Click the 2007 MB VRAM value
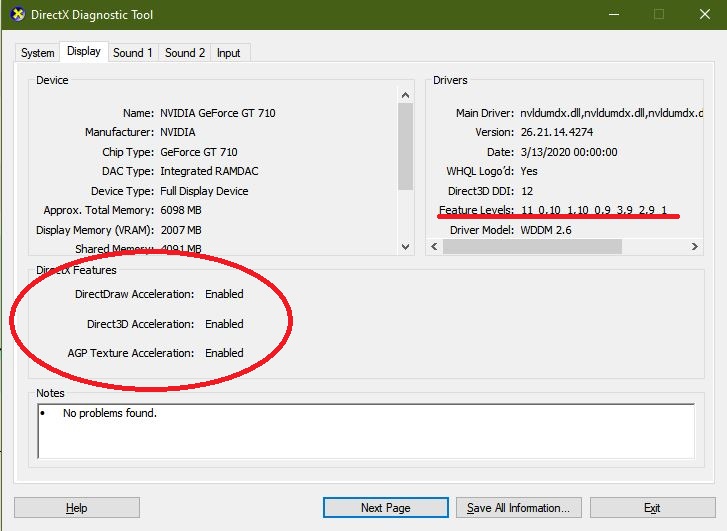 [181, 230]
